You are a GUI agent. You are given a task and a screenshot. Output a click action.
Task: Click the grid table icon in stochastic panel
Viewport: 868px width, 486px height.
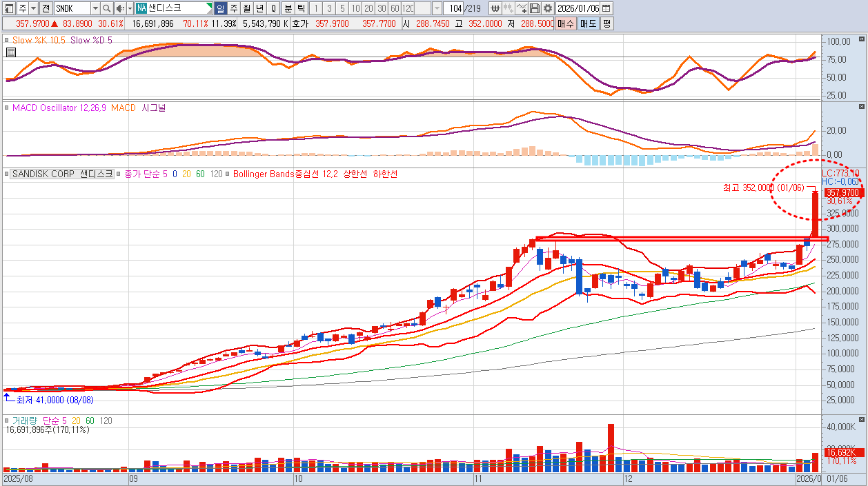point(10,52)
